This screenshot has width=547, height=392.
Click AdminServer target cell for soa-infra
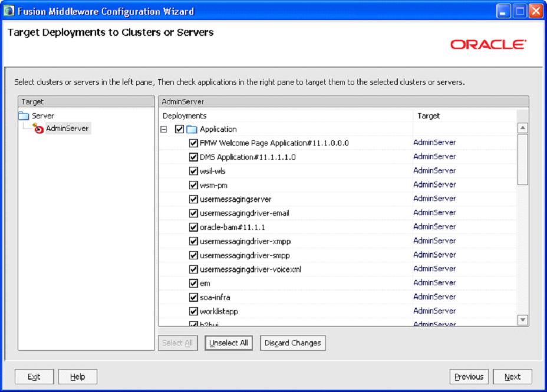(434, 297)
